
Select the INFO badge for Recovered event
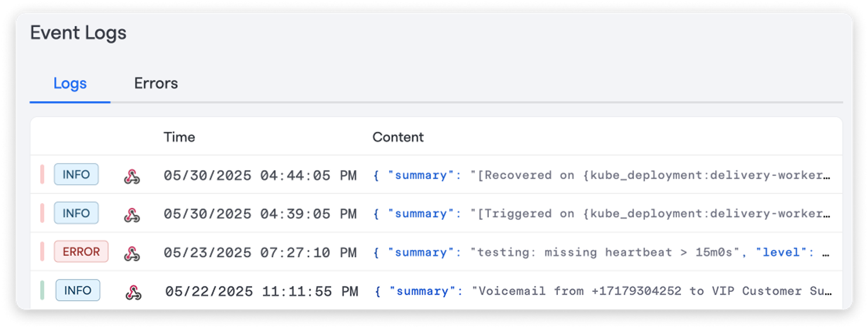76,175
